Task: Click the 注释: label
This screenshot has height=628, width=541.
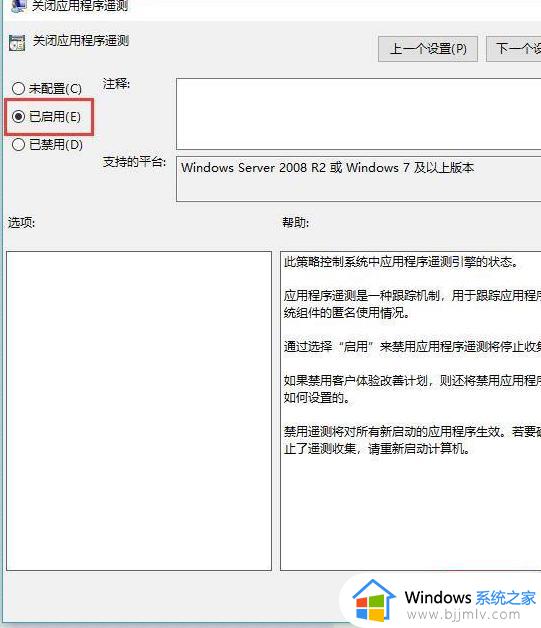Action: 117,84
